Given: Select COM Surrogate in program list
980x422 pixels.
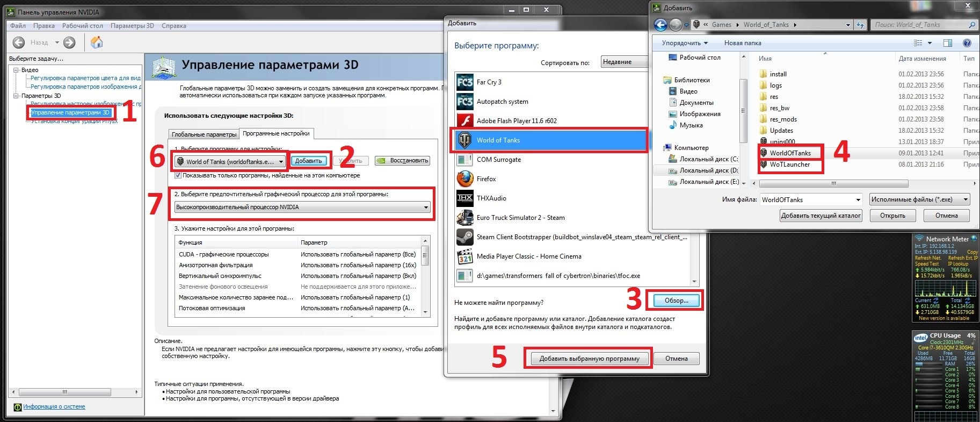Looking at the screenshot, I should click(572, 160).
